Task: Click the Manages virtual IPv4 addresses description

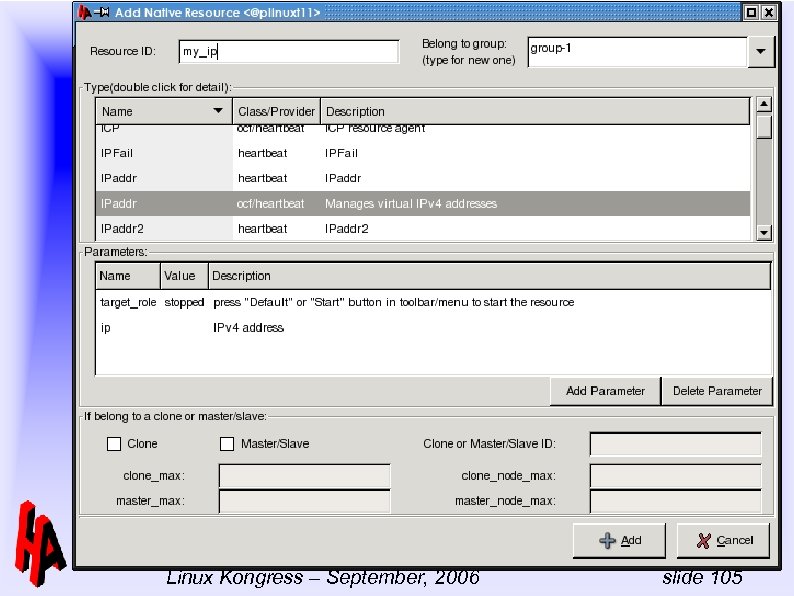Action: (411, 204)
